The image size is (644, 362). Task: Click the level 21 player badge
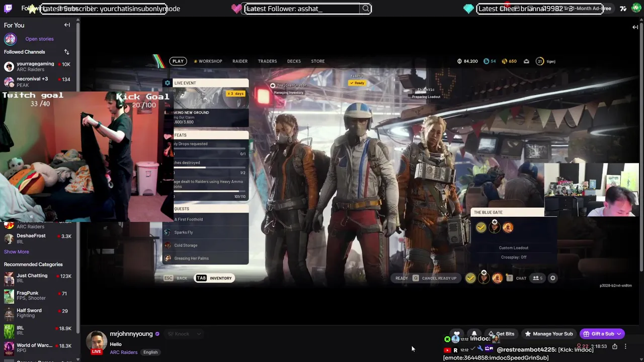click(x=540, y=61)
